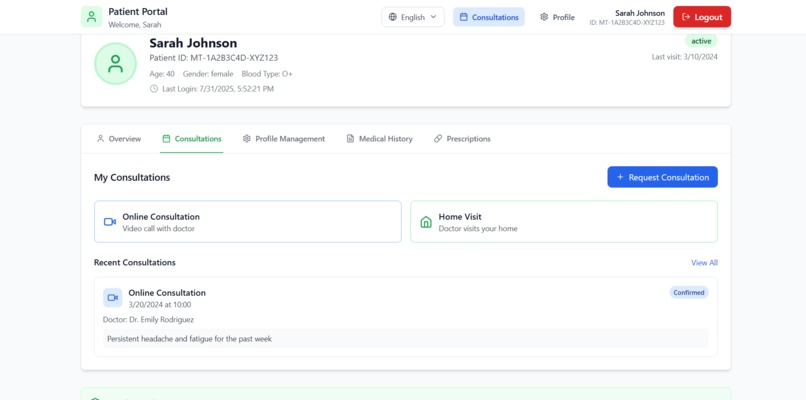Viewport: 806px width, 400px height.
Task: Open the Medical History tab
Action: click(x=379, y=139)
